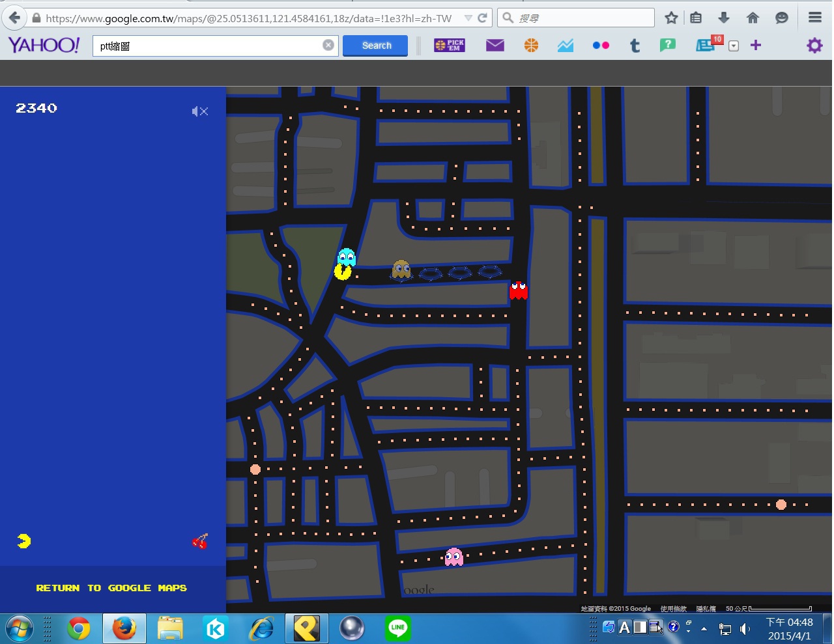Add a toolbar app with plus icon
The height and width of the screenshot is (644, 834).
[x=756, y=45]
